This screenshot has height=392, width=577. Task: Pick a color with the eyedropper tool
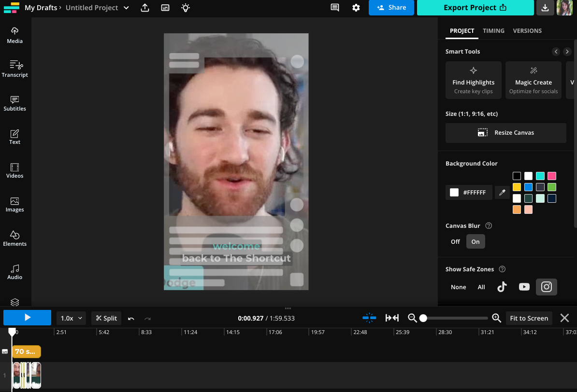pyautogui.click(x=502, y=192)
